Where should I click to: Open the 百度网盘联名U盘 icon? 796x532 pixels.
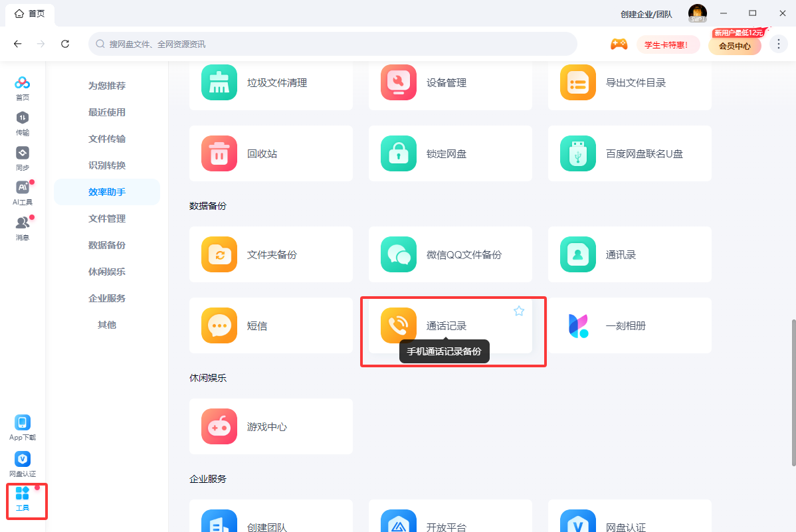click(x=577, y=153)
